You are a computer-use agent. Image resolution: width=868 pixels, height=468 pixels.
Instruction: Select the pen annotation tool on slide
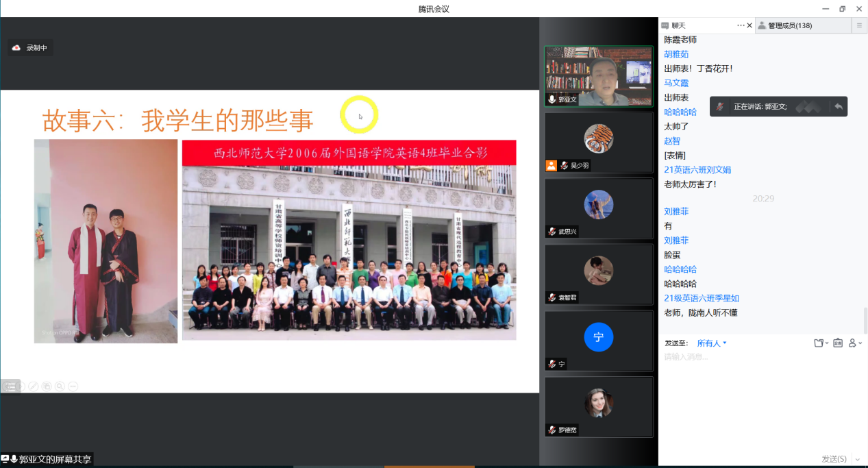point(34,386)
